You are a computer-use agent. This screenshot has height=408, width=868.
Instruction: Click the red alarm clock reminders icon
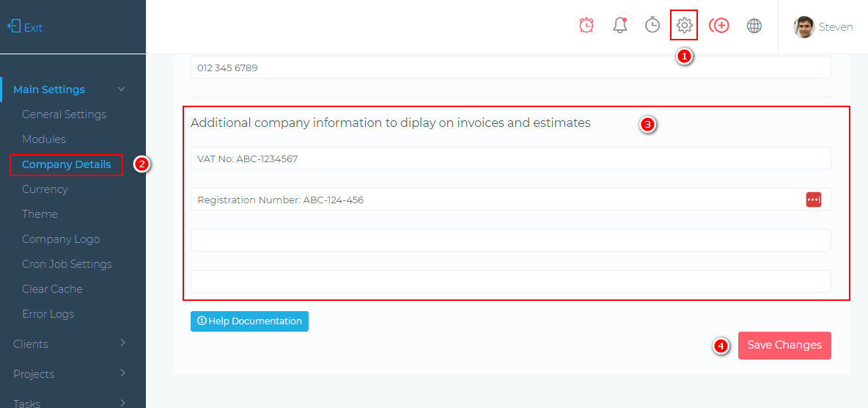[586, 26]
